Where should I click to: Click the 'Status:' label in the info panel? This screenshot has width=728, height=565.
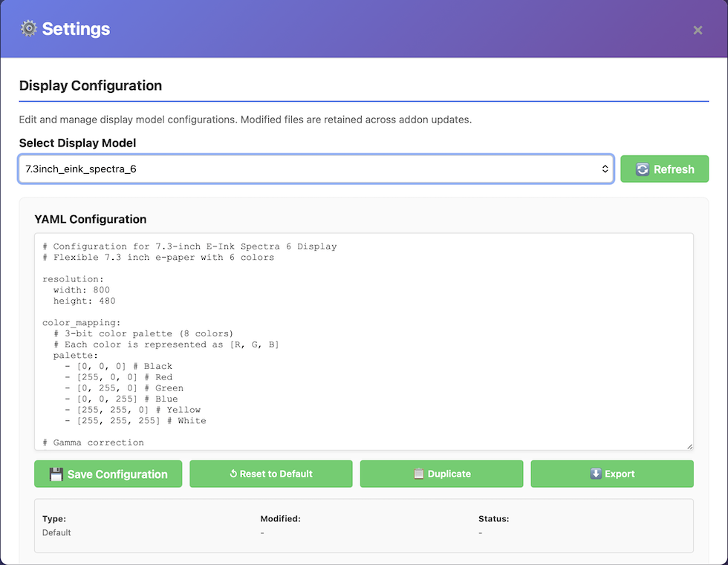[x=493, y=519]
